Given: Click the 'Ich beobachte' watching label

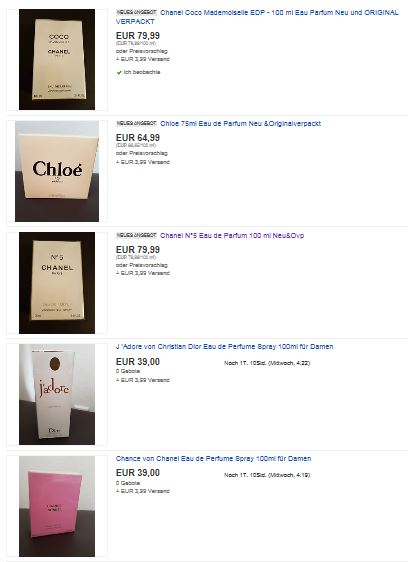Looking at the screenshot, I should (142, 72).
